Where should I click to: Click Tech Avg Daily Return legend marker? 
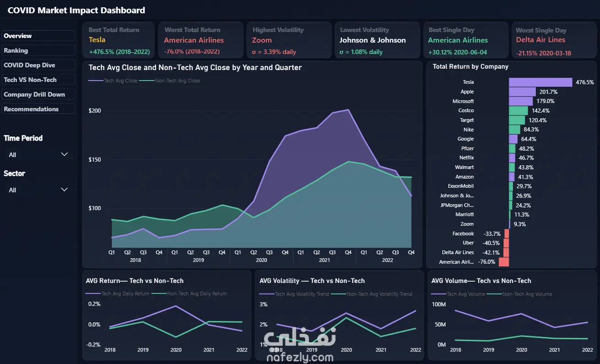tap(93, 293)
